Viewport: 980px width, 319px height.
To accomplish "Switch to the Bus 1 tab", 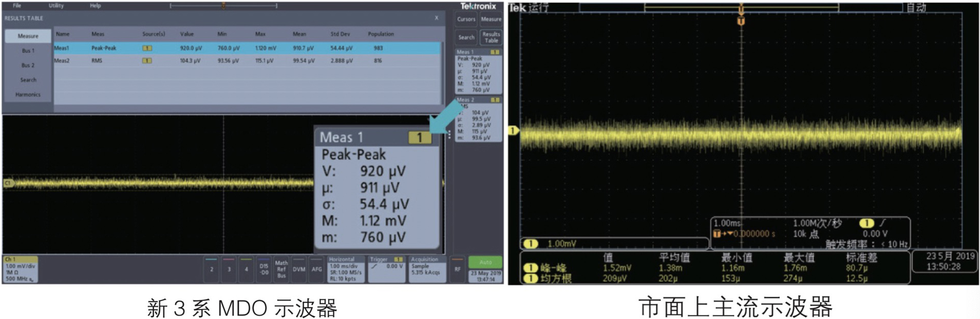I will tap(28, 51).
